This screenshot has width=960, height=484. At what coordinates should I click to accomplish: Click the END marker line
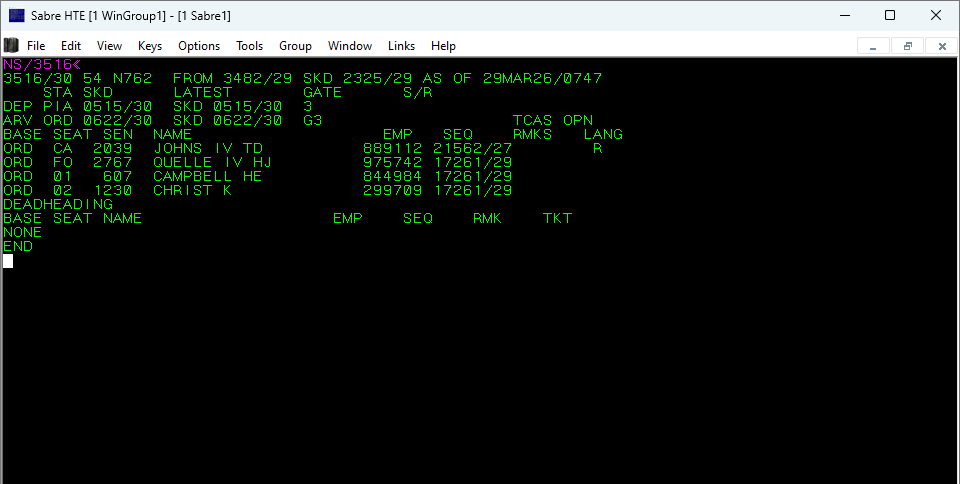18,247
